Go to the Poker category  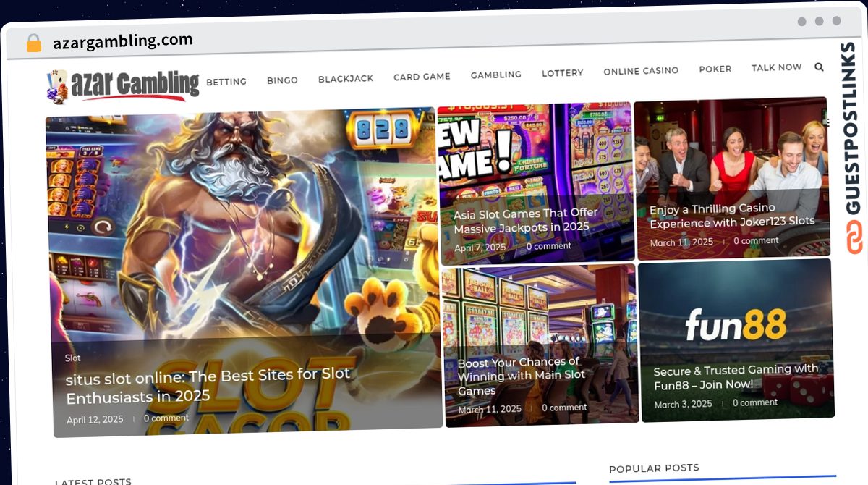[715, 69]
